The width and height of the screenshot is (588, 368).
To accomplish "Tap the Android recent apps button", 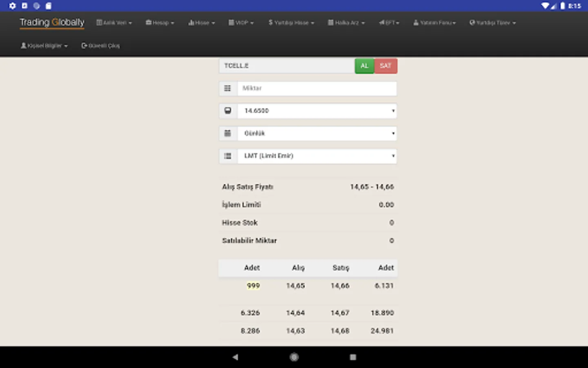I will point(353,357).
